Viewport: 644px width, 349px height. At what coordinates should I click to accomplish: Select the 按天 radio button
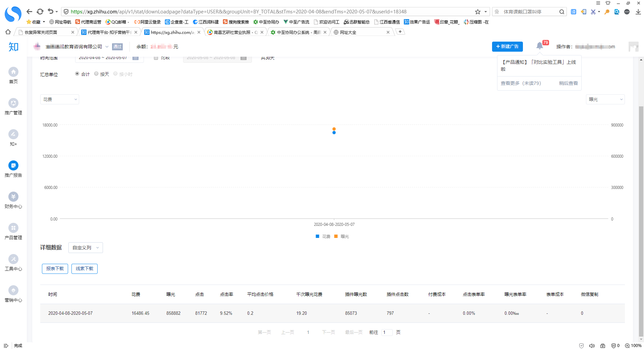click(x=96, y=74)
